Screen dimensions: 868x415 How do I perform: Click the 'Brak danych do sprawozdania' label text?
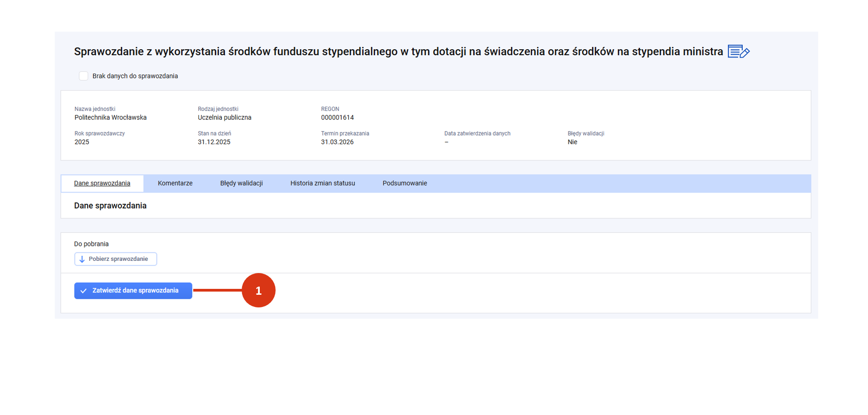(x=135, y=76)
